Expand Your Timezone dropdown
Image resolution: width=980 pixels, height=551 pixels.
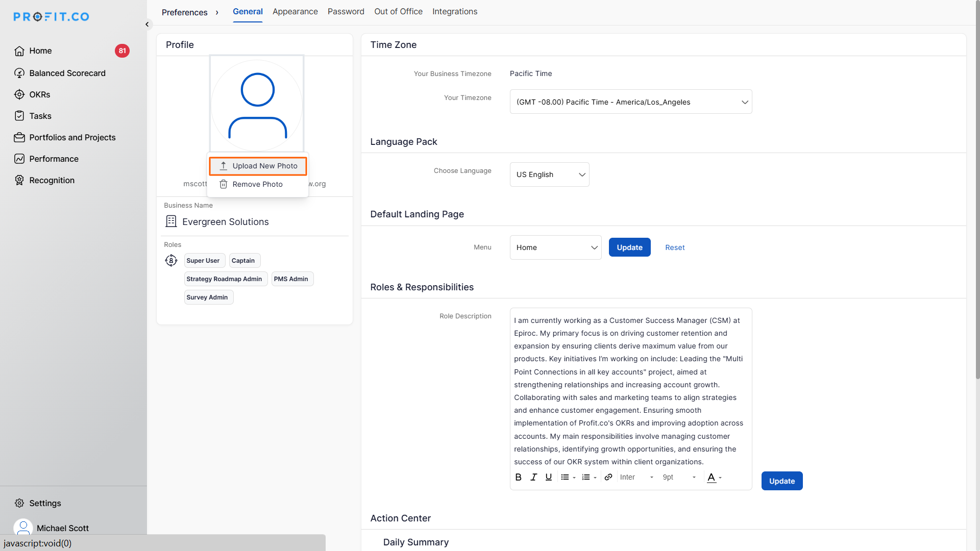pyautogui.click(x=630, y=102)
